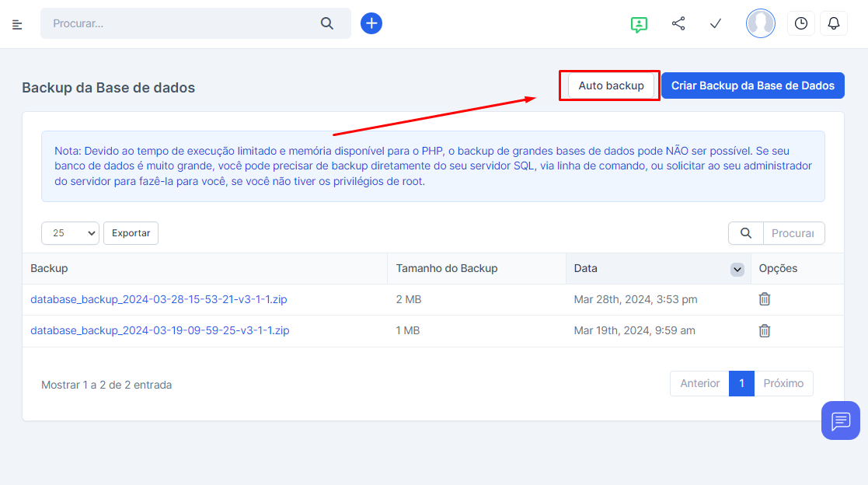Click the magnifier icon in top search bar

point(327,23)
